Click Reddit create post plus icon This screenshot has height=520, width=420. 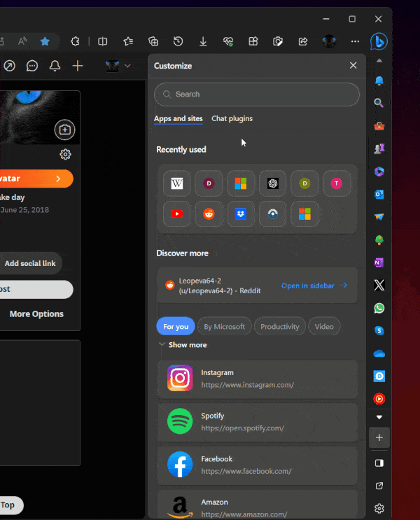pyautogui.click(x=78, y=66)
